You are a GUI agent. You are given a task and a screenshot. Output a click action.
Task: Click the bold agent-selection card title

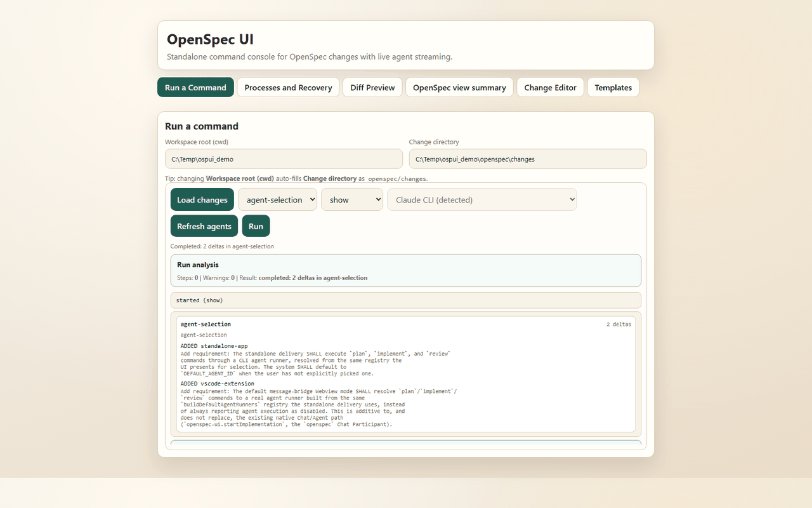206,324
